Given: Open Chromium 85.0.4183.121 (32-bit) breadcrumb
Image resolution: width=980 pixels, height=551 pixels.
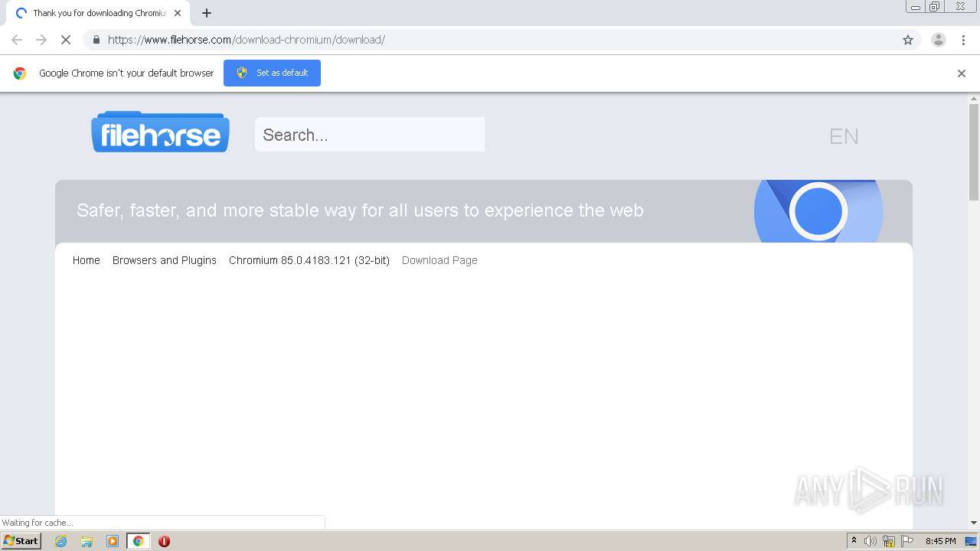Looking at the screenshot, I should (x=309, y=260).
